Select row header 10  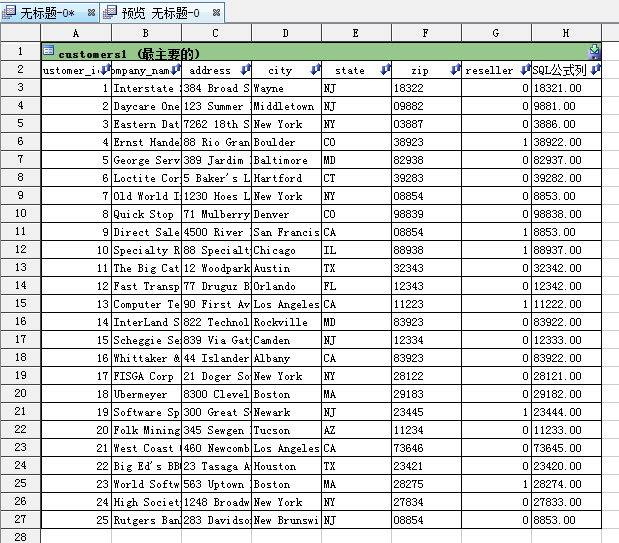(21, 214)
